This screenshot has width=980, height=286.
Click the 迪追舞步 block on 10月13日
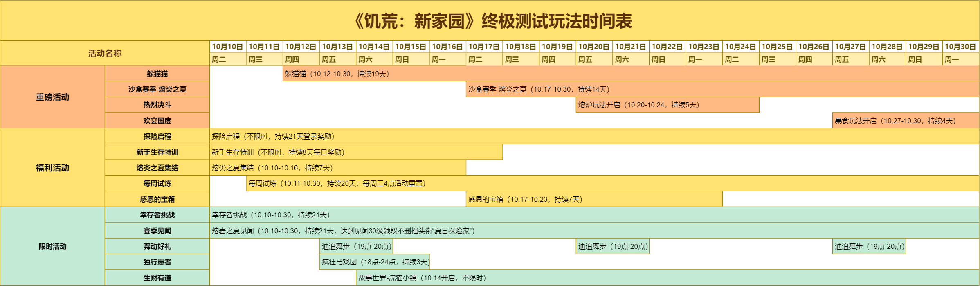pyautogui.click(x=356, y=246)
